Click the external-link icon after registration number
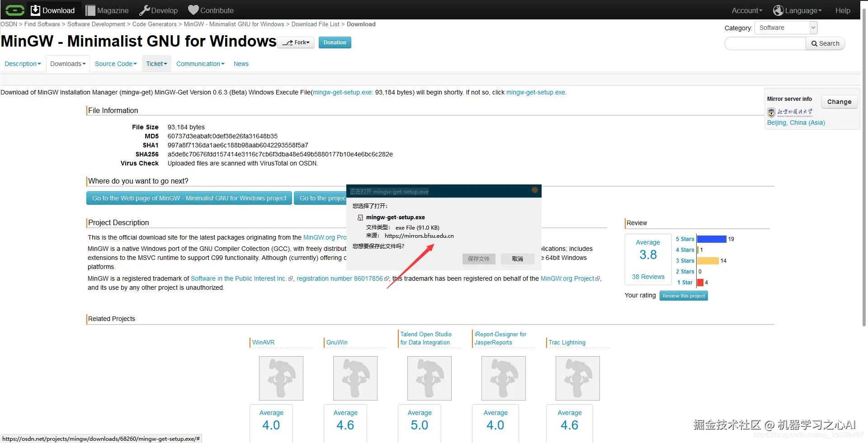Viewport: 868px width, 443px height. point(386,279)
